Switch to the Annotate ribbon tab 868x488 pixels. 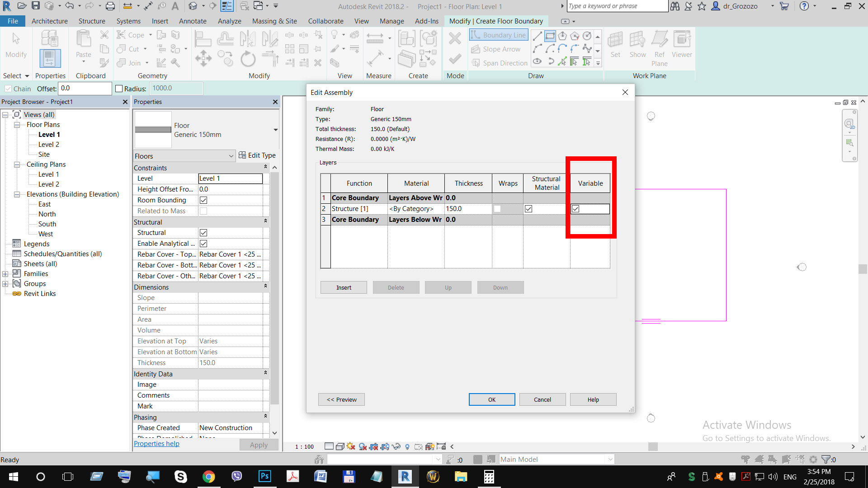193,21
